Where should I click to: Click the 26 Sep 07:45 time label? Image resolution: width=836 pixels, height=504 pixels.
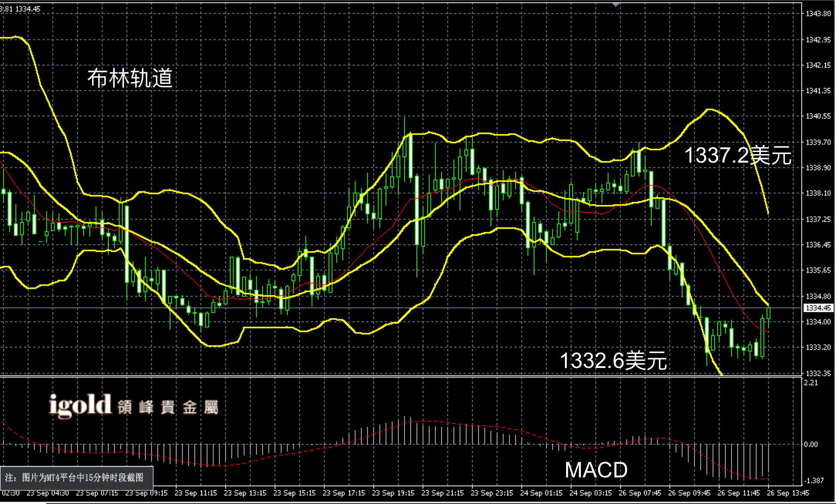point(640,493)
